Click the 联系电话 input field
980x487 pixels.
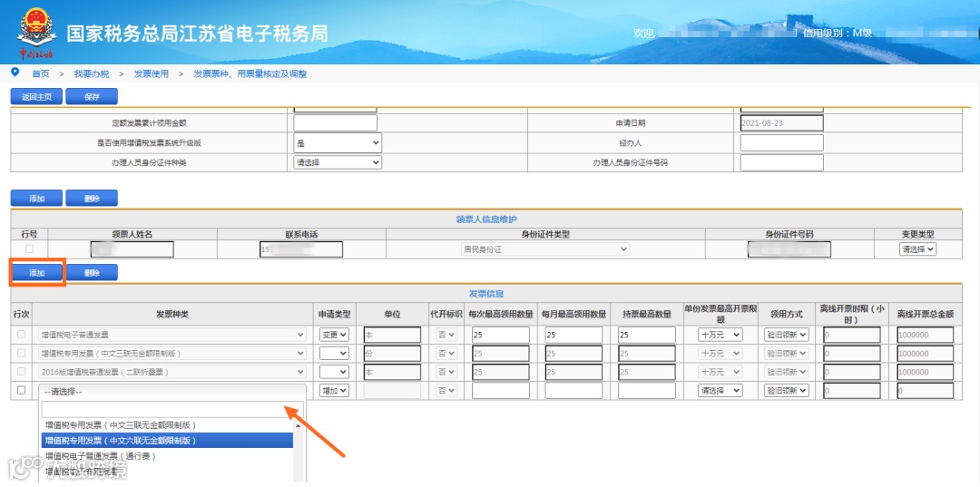[x=301, y=249]
